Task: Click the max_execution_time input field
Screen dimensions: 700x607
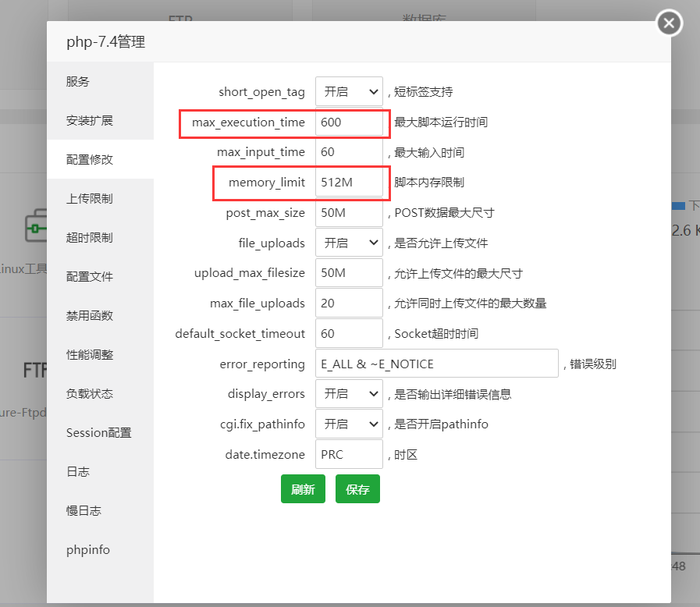Action: [349, 122]
